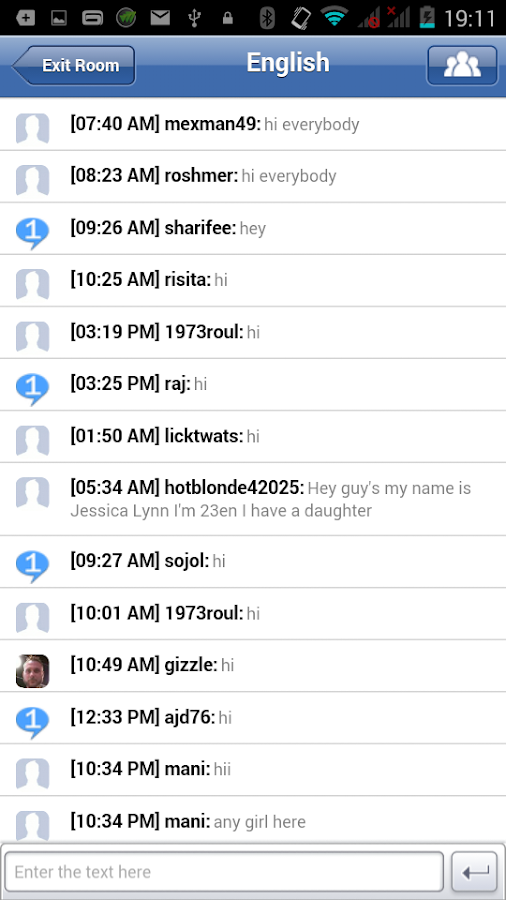Tap the battery indicator in status bar
This screenshot has height=900, width=506.
click(x=427, y=18)
